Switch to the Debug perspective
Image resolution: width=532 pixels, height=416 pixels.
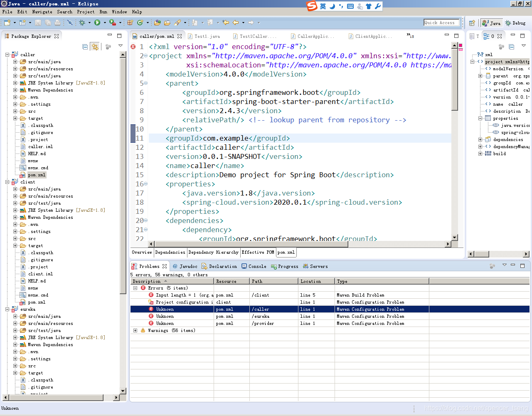515,23
